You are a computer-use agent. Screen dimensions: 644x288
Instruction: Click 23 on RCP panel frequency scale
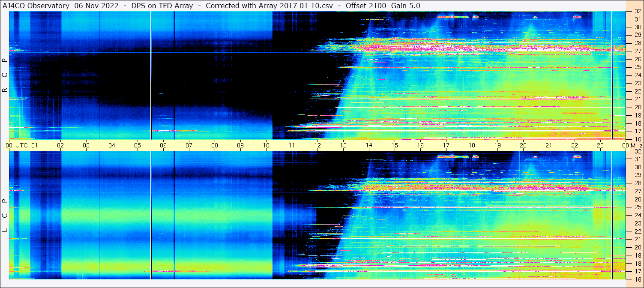coord(637,83)
